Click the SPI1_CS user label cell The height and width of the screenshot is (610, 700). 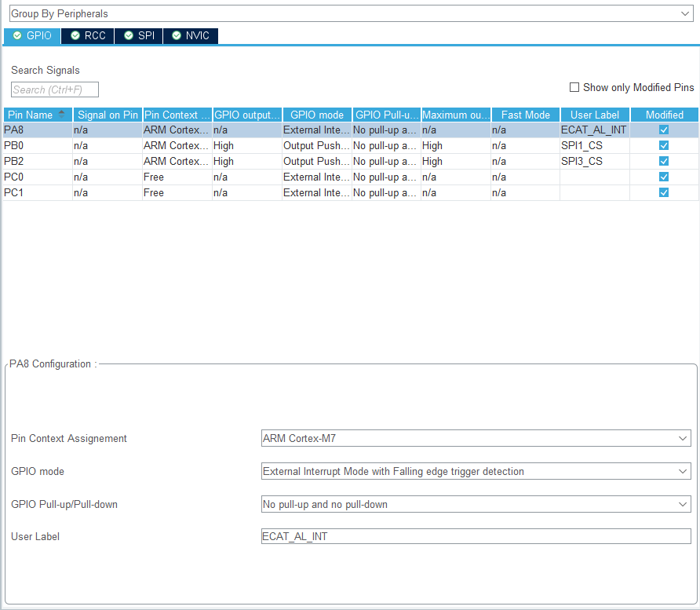(595, 145)
